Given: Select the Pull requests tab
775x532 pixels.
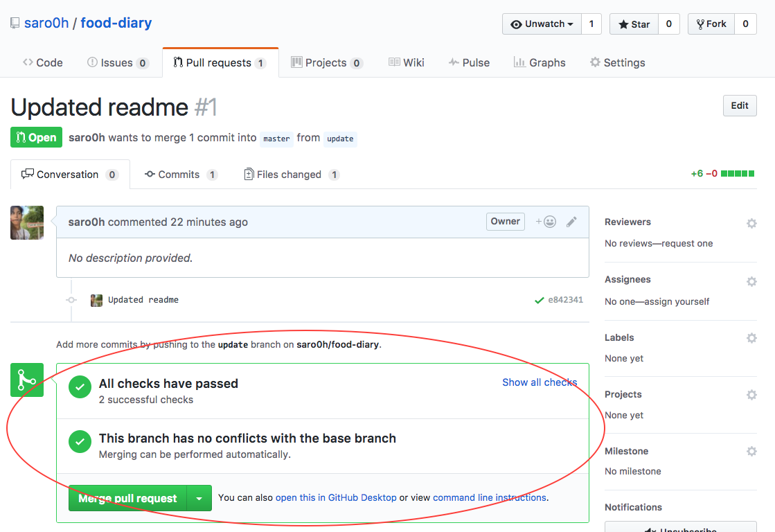Looking at the screenshot, I should [x=220, y=63].
